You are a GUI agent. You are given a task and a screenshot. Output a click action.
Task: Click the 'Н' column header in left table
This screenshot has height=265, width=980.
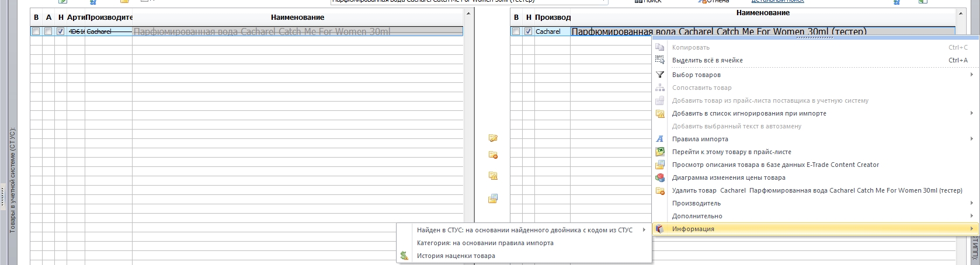point(61,18)
